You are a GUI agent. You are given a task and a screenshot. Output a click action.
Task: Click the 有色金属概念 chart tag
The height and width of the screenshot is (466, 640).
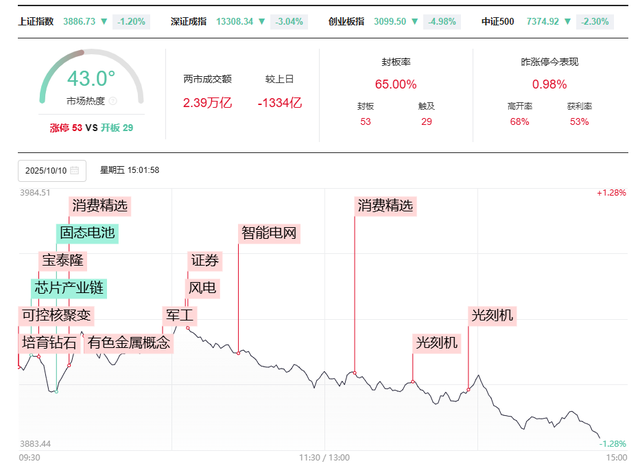(129, 343)
